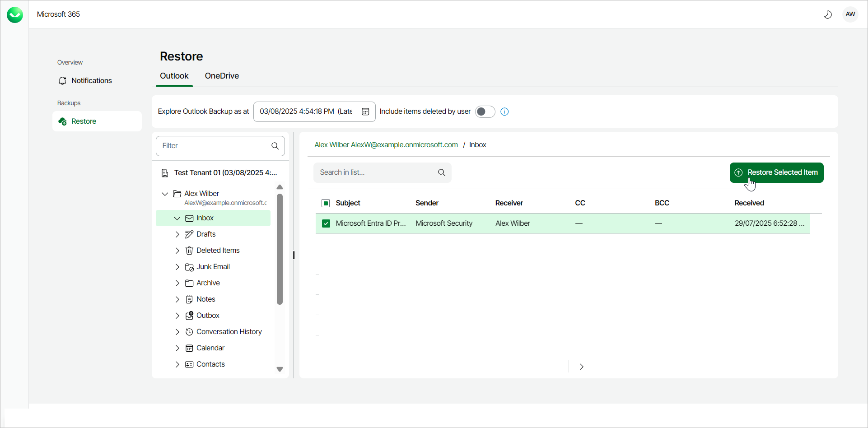Select the Junk Email folder icon
This screenshot has height=428, width=868.
pyautogui.click(x=189, y=266)
